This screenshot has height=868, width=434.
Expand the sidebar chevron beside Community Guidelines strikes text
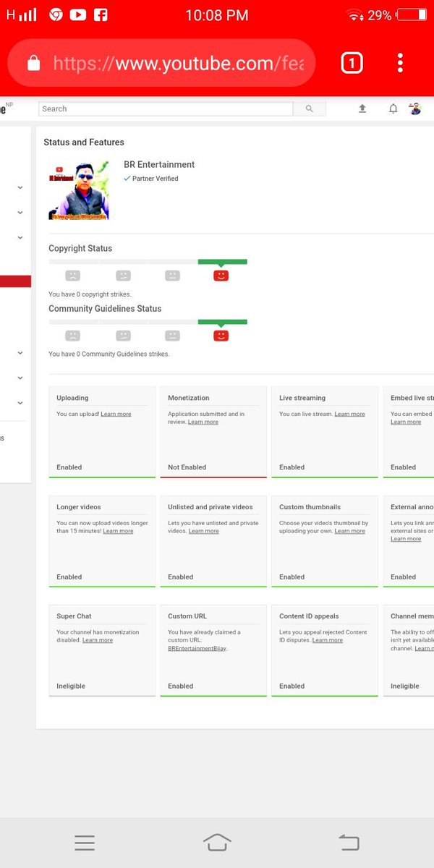pos(20,353)
